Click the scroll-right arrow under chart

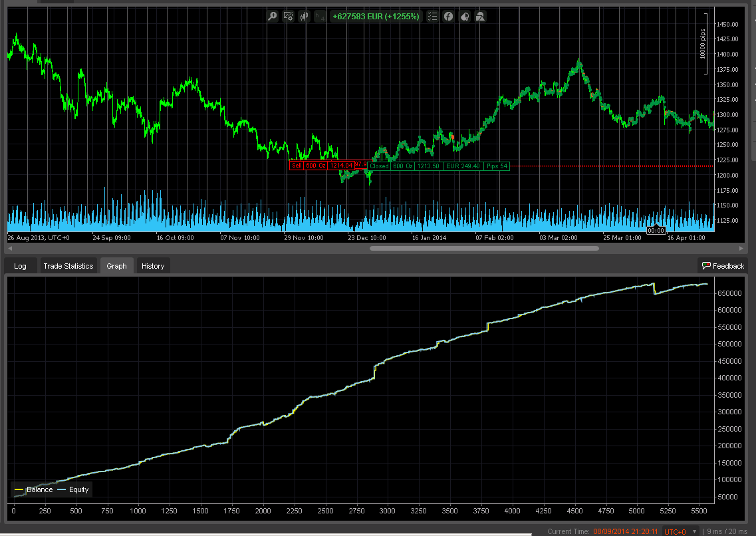[741, 248]
